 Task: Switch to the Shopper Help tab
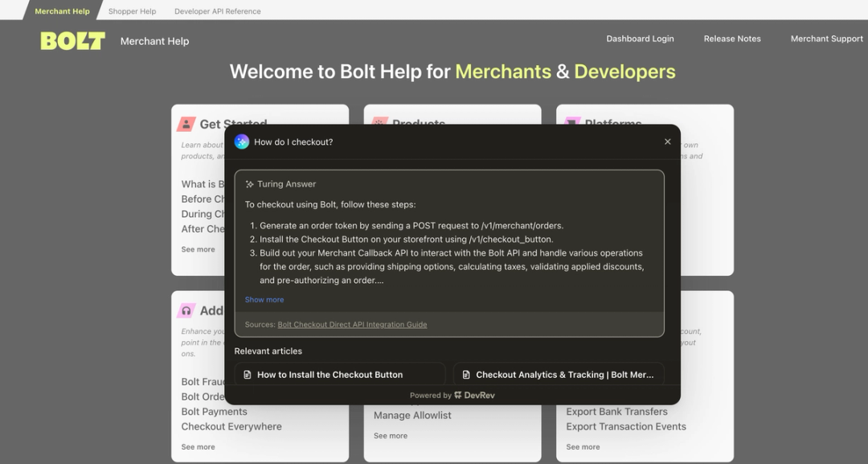pos(132,11)
